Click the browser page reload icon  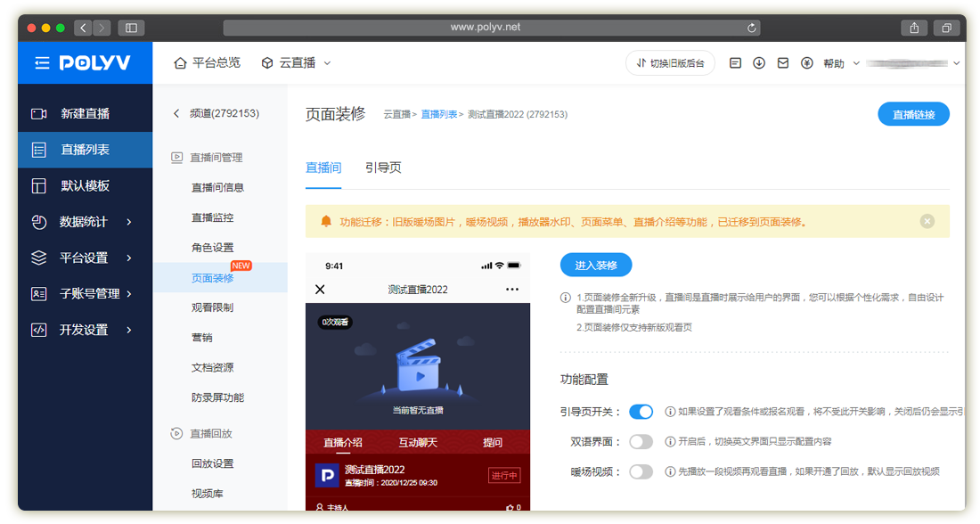(x=753, y=28)
